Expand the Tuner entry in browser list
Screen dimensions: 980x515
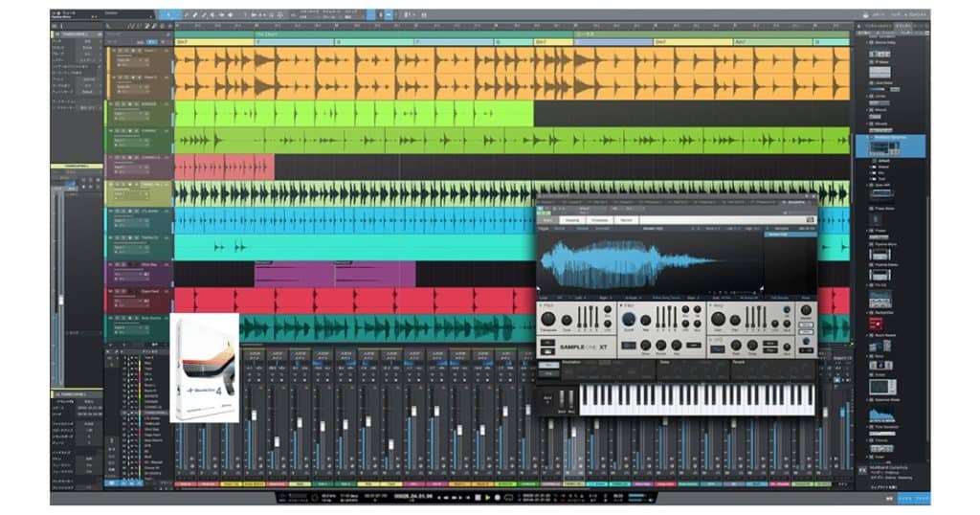[866, 458]
